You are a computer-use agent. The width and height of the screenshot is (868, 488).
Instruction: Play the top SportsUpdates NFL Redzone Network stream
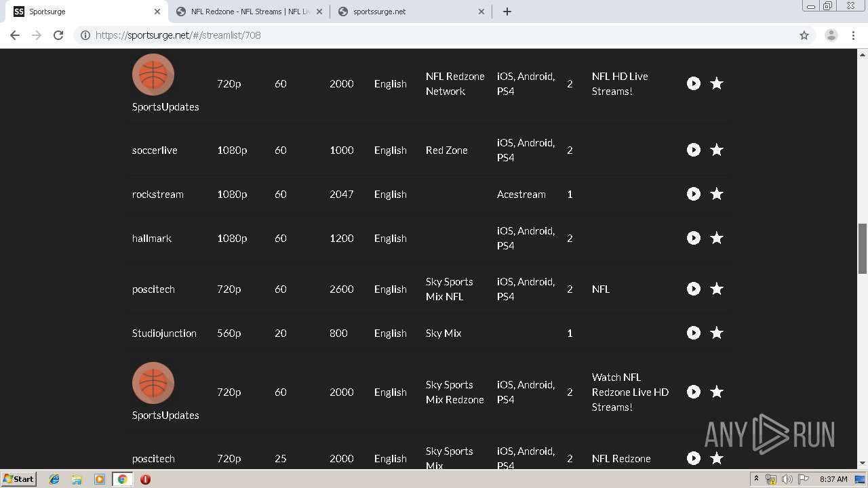click(693, 83)
